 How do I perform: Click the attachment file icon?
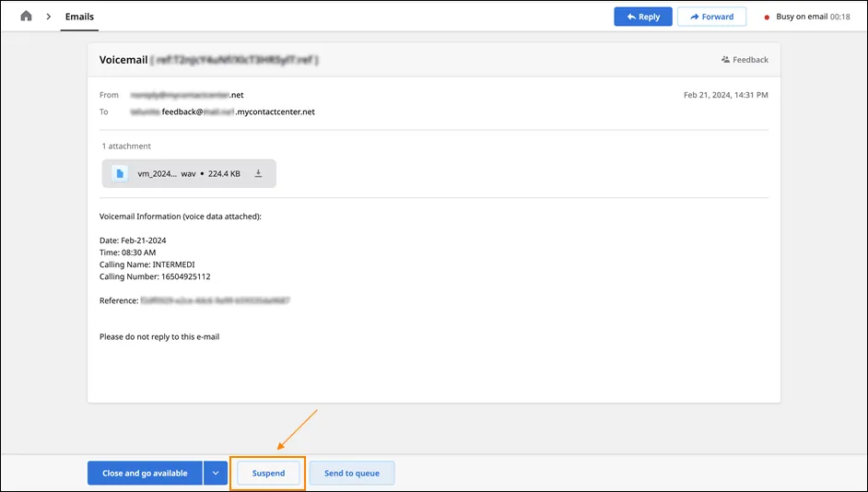click(120, 173)
